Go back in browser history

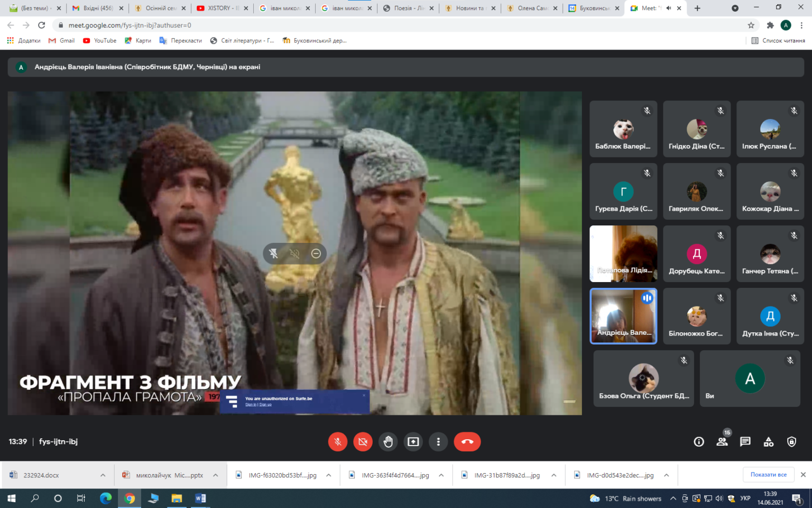coord(11,25)
